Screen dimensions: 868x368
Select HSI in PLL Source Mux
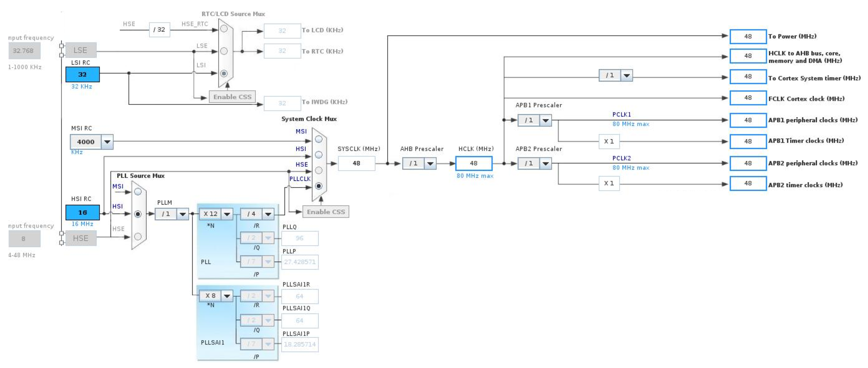138,214
